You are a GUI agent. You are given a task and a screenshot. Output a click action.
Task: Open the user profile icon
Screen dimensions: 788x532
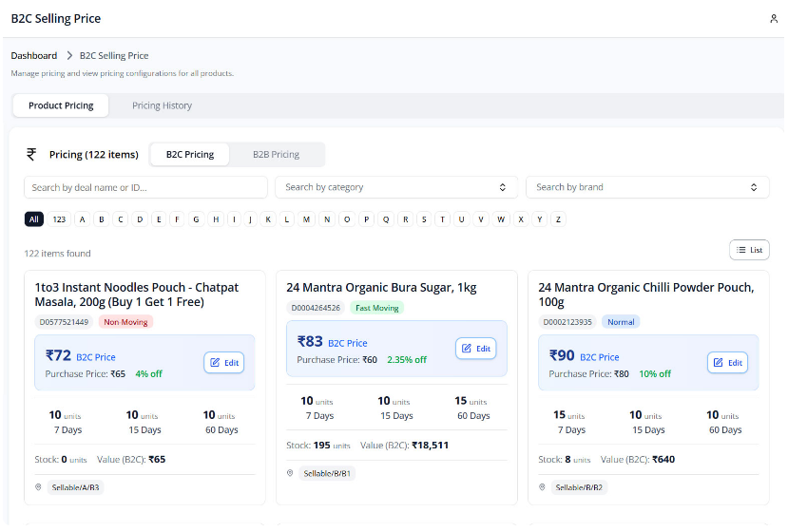coord(773,19)
